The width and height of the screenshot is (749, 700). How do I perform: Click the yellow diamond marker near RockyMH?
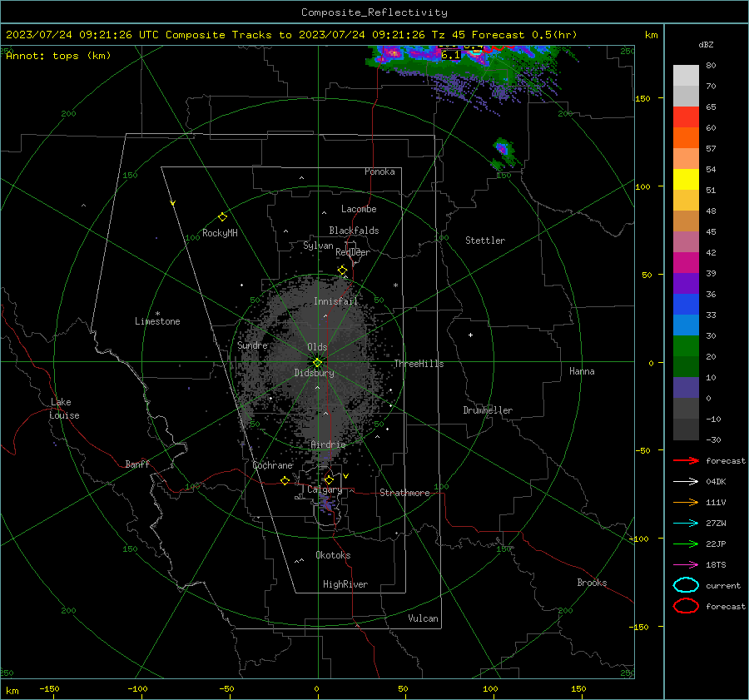point(222,217)
